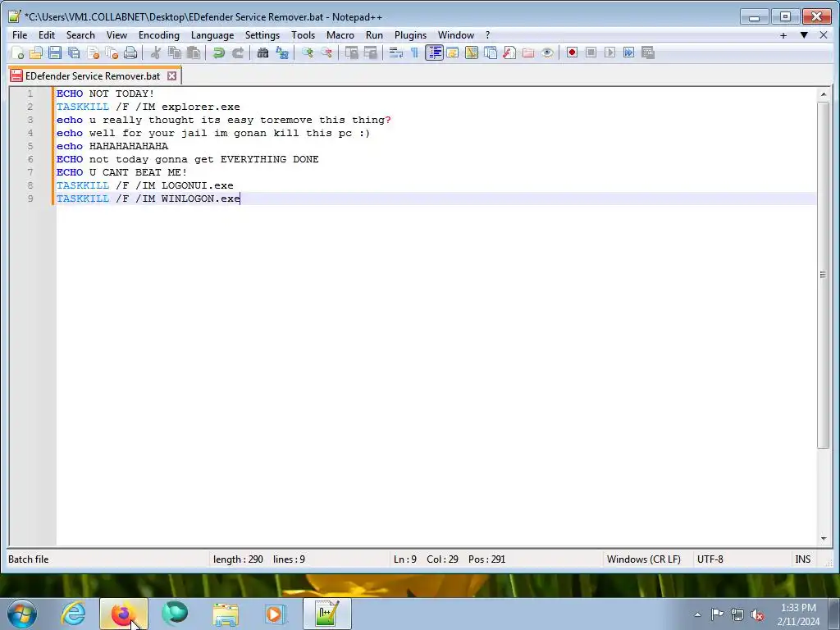Image resolution: width=840 pixels, height=630 pixels.
Task: Click the Close document toolbar icon
Action: (93, 52)
